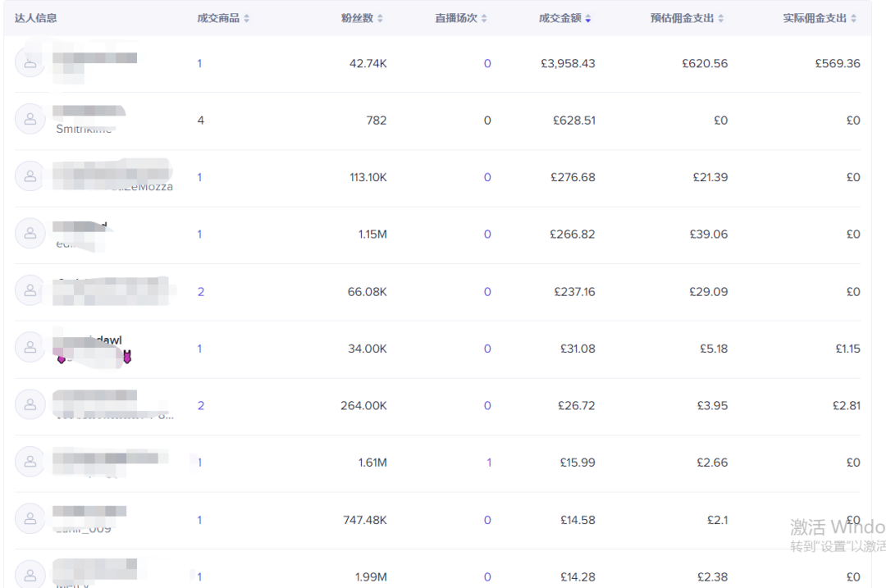Image resolution: width=886 pixels, height=588 pixels.
Task: Open Smithkline creator avatar icon
Action: click(30, 120)
